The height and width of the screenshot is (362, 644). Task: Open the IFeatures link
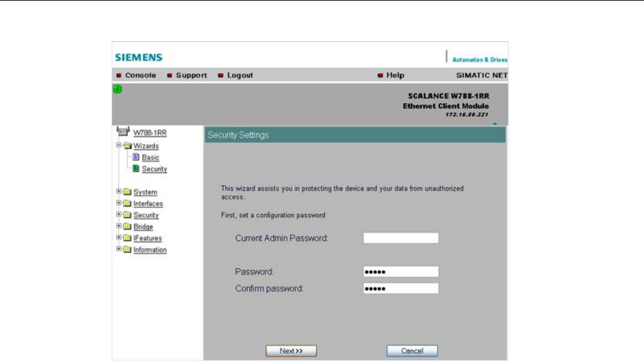click(148, 238)
